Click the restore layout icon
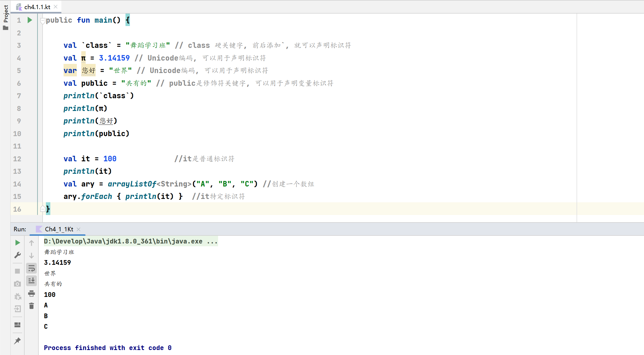 (17, 325)
